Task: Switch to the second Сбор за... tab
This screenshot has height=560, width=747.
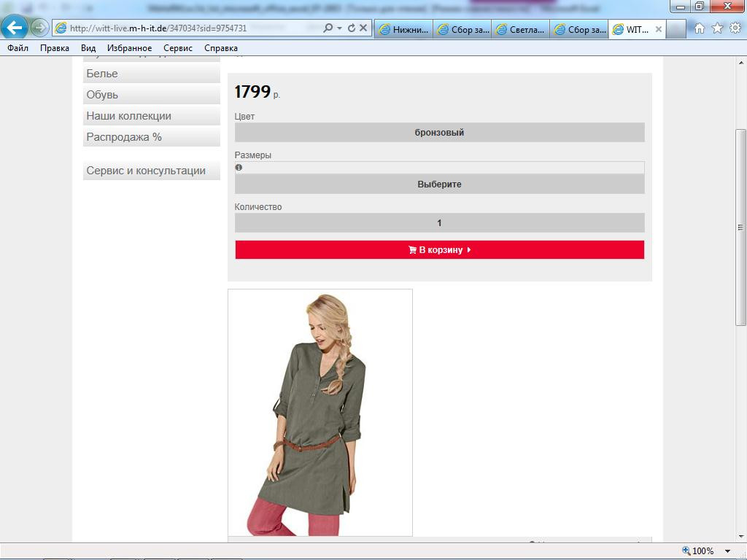Action: pyautogui.click(x=578, y=29)
